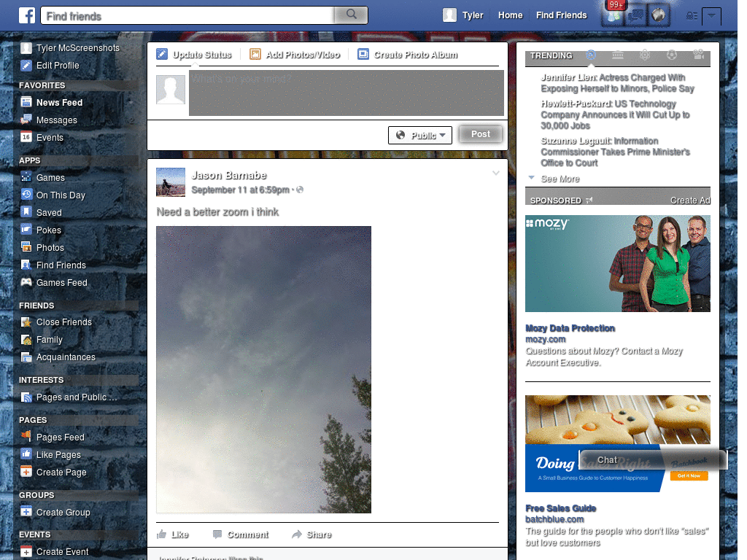Open Update Status tab

point(194,54)
